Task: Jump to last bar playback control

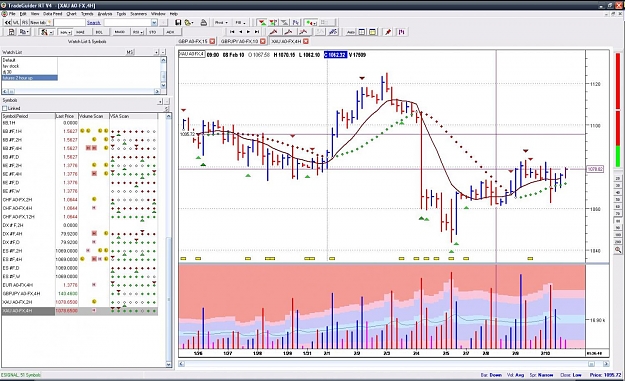Action: coord(257,32)
